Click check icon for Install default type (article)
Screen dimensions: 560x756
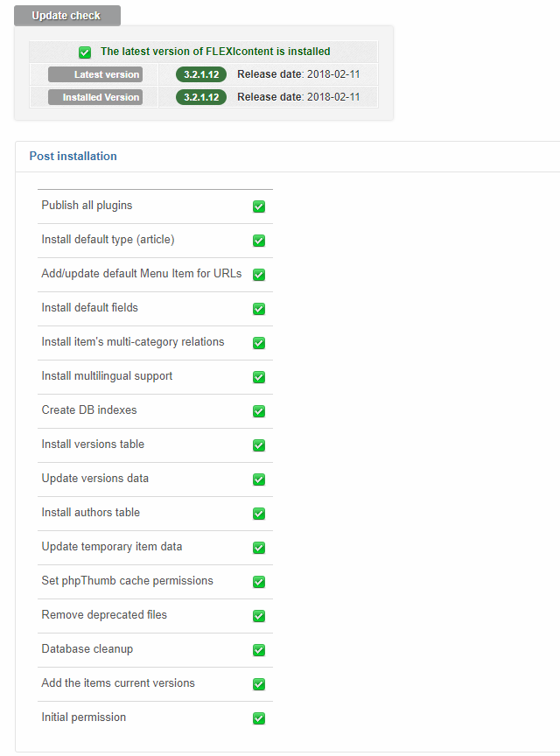click(x=259, y=241)
